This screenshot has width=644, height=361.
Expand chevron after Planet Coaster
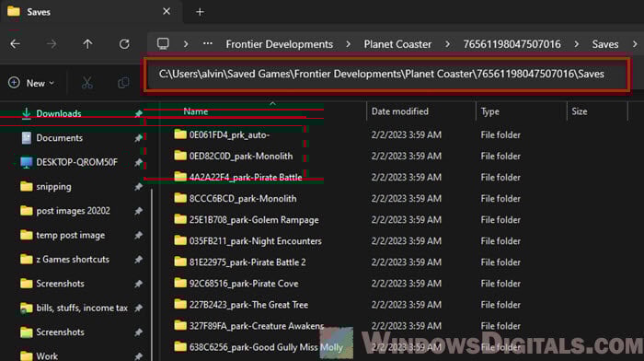[x=447, y=44]
